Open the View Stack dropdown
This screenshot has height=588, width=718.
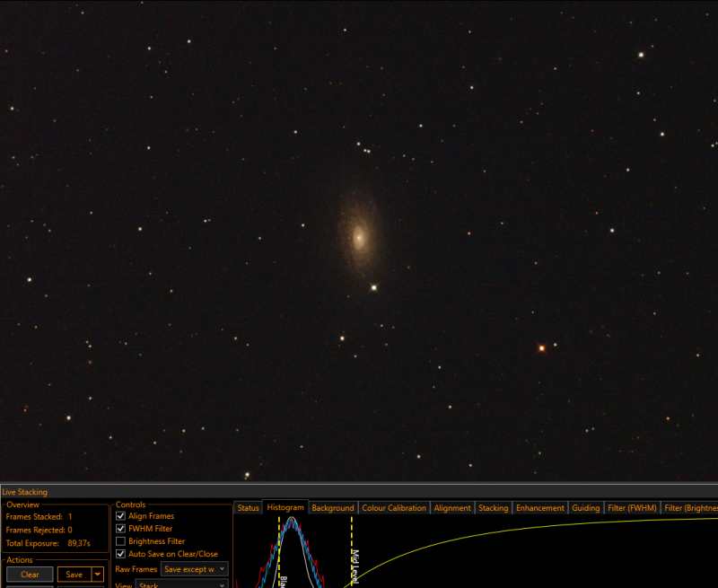point(182,584)
